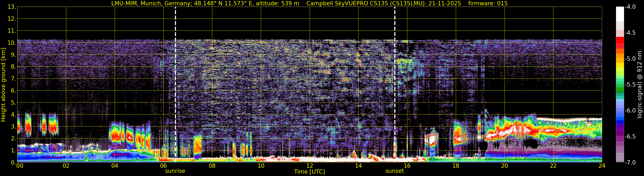644x176 pixels.
Task: Click the 'Height above ground [km]' axis label
Action: 3,85
